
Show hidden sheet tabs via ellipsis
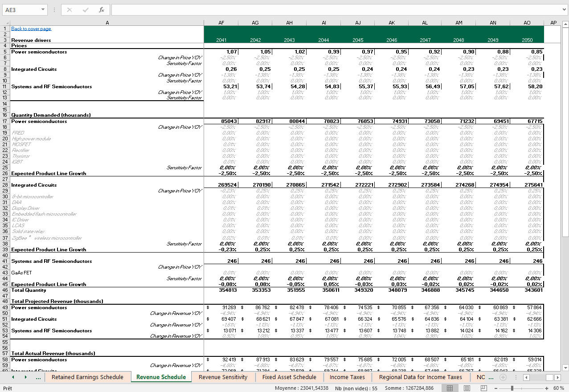pyautogui.click(x=38, y=377)
